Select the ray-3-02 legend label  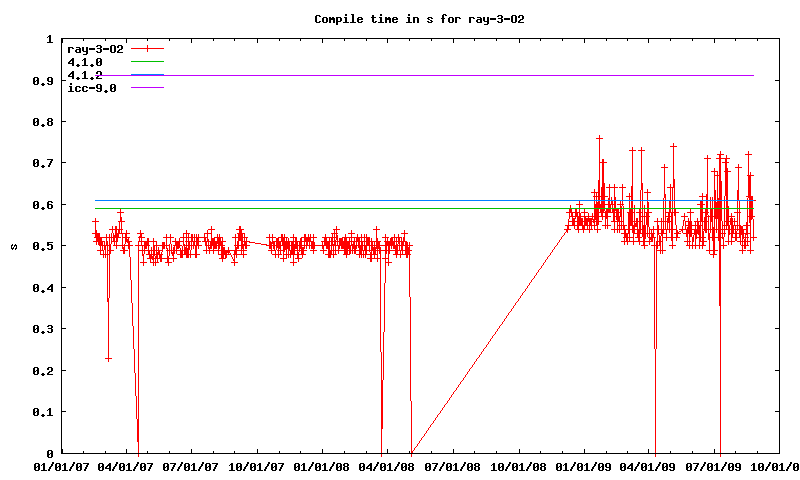click(95, 48)
